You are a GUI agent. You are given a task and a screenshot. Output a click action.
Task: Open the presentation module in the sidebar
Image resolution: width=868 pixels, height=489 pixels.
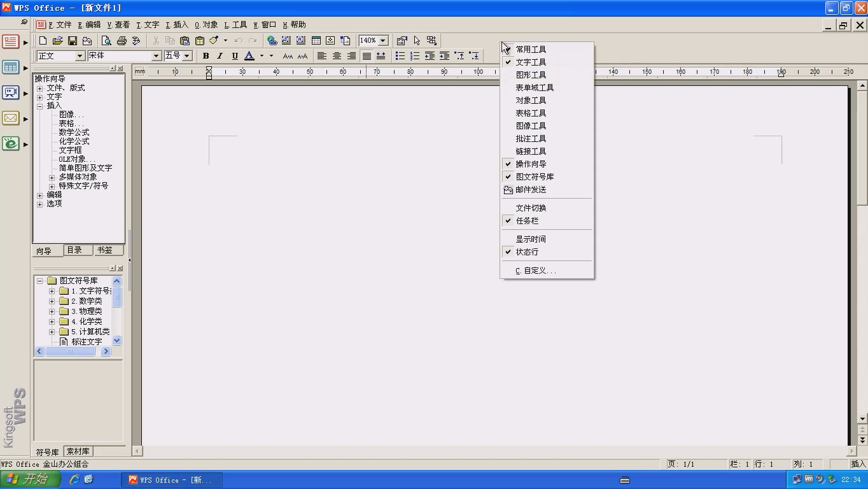(x=10, y=93)
